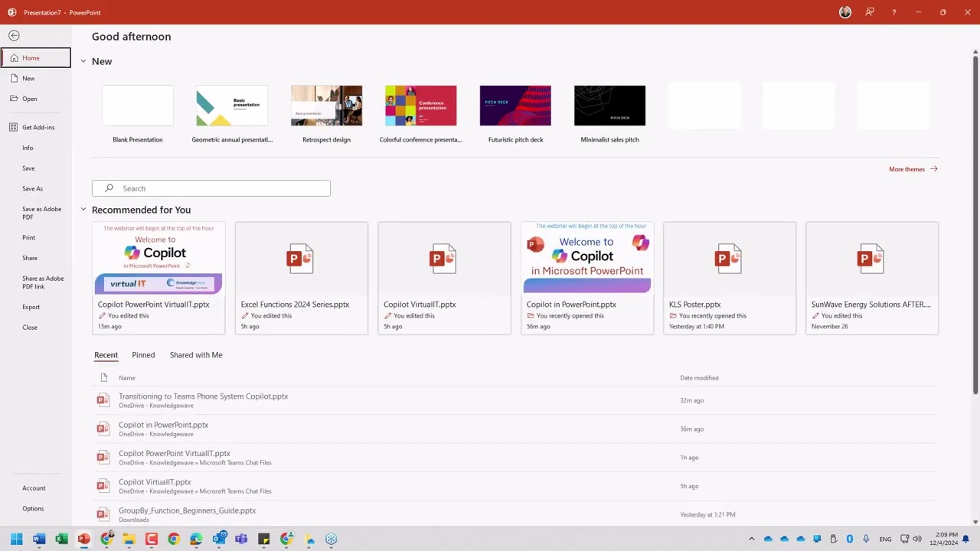Show hidden system tray icons
The image size is (980, 551).
(751, 540)
